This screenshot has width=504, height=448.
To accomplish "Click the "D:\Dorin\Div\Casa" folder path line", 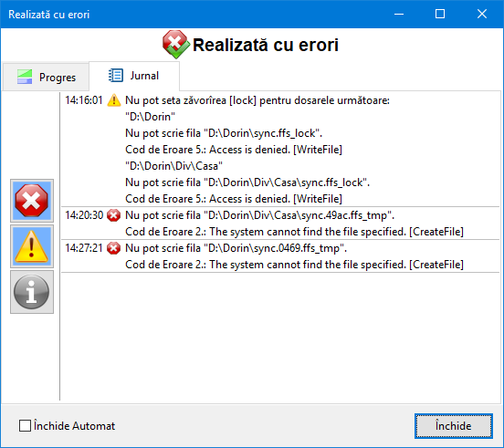I will click(x=173, y=166).
